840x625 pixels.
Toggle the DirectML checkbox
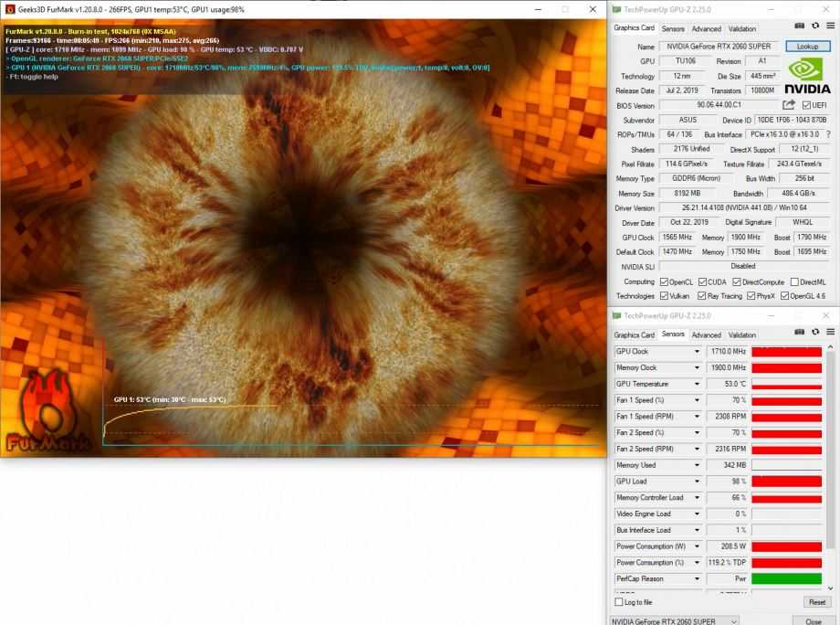795,282
